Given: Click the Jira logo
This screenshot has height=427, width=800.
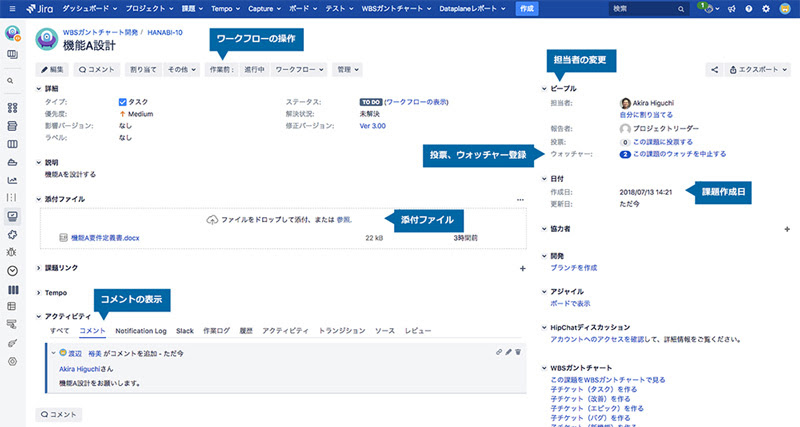Looking at the screenshot, I should coord(40,9).
